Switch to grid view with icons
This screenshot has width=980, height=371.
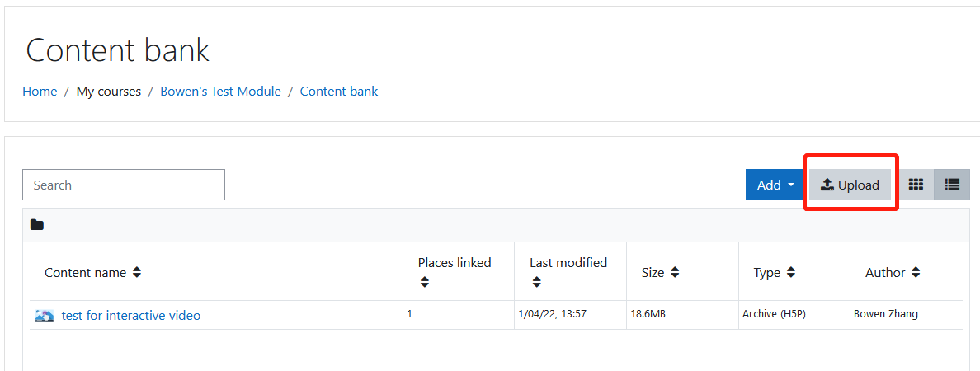tap(916, 185)
